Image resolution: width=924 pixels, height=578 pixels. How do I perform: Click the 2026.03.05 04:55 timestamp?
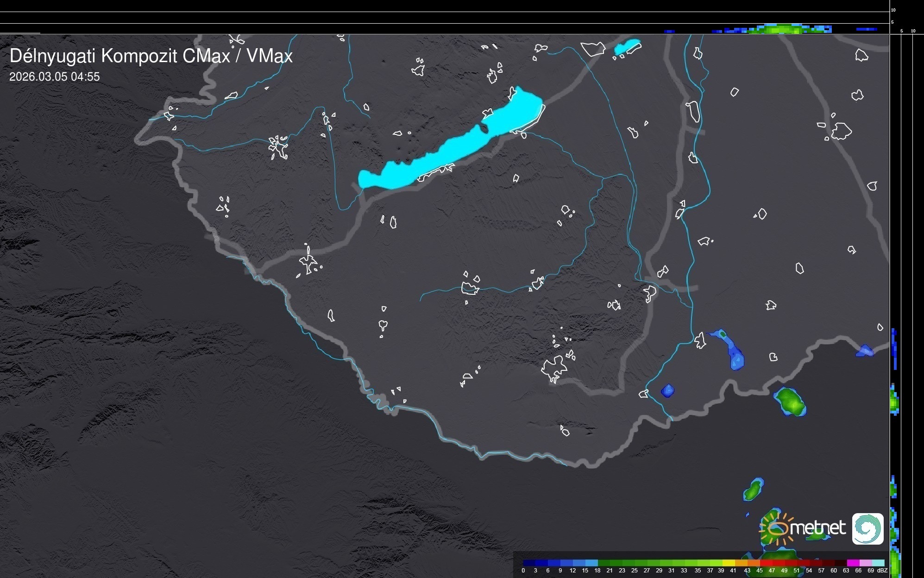(x=54, y=77)
